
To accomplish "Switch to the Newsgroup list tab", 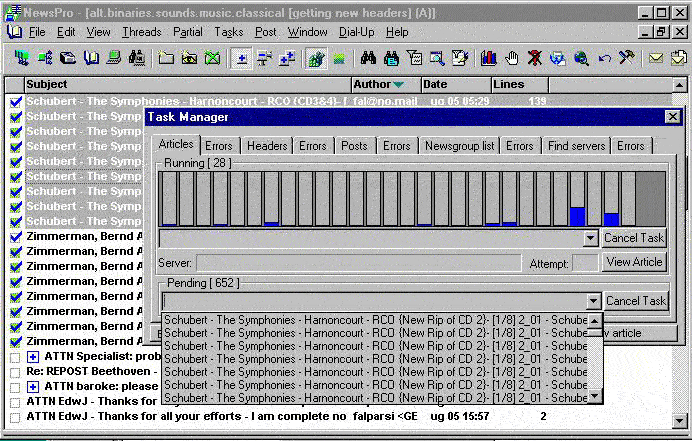I will [x=459, y=146].
